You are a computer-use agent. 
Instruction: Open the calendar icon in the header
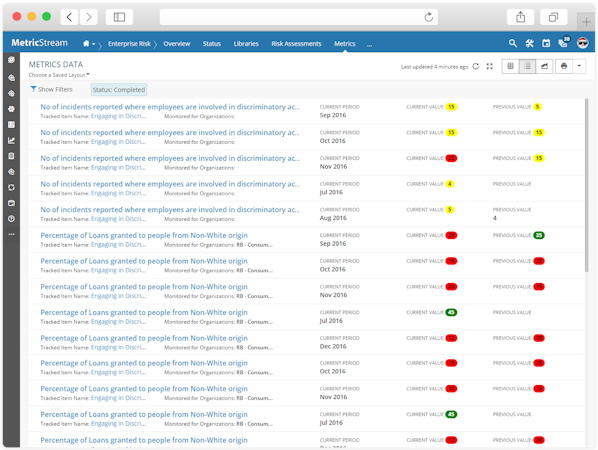[x=546, y=43]
